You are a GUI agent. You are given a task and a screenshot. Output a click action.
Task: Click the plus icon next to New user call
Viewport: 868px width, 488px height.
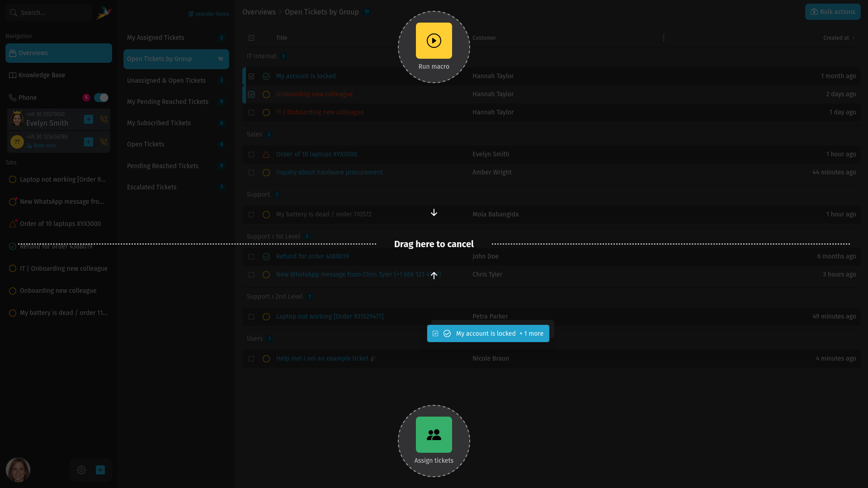point(89,142)
